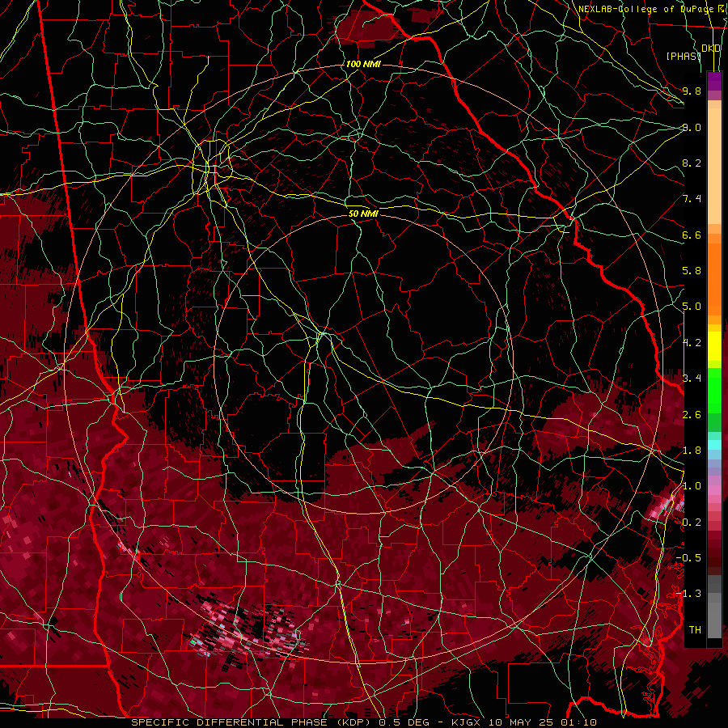
Task: Pick the cyan segment of the color bar
Action: click(x=714, y=444)
